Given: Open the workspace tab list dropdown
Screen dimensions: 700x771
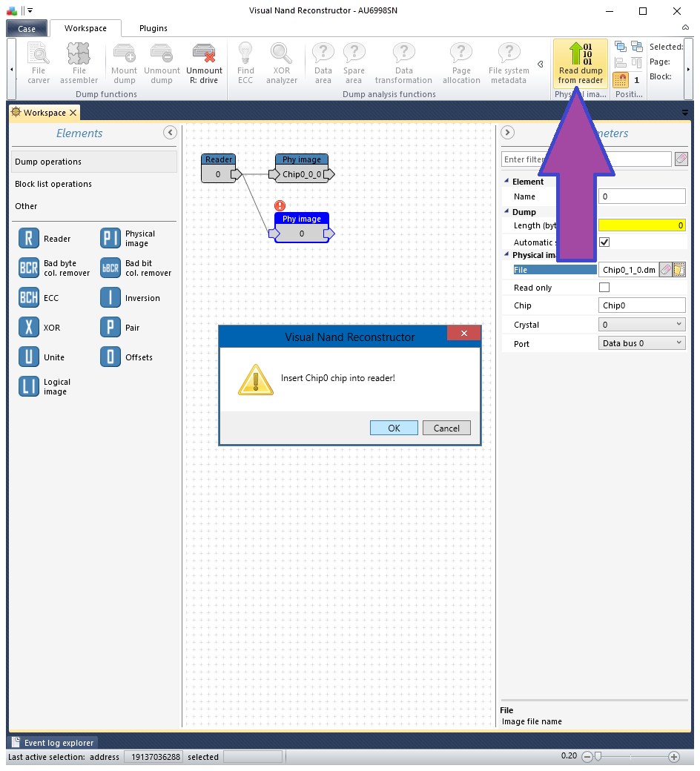Looking at the screenshot, I should point(684,113).
